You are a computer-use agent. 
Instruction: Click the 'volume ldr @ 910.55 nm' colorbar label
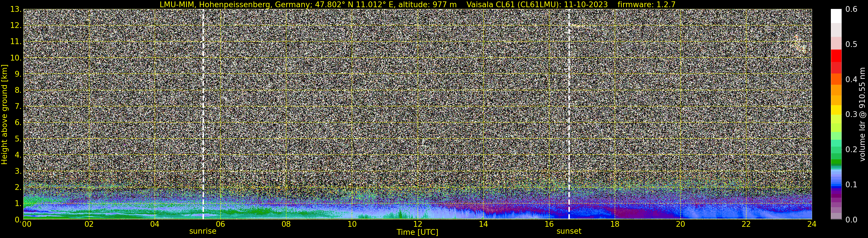(862, 114)
